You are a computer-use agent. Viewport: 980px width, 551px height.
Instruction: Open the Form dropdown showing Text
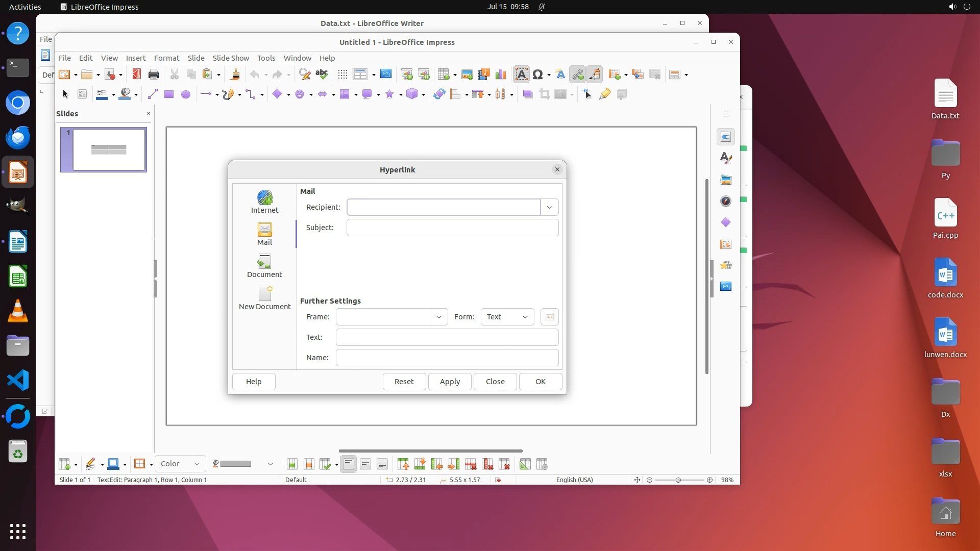(x=507, y=317)
